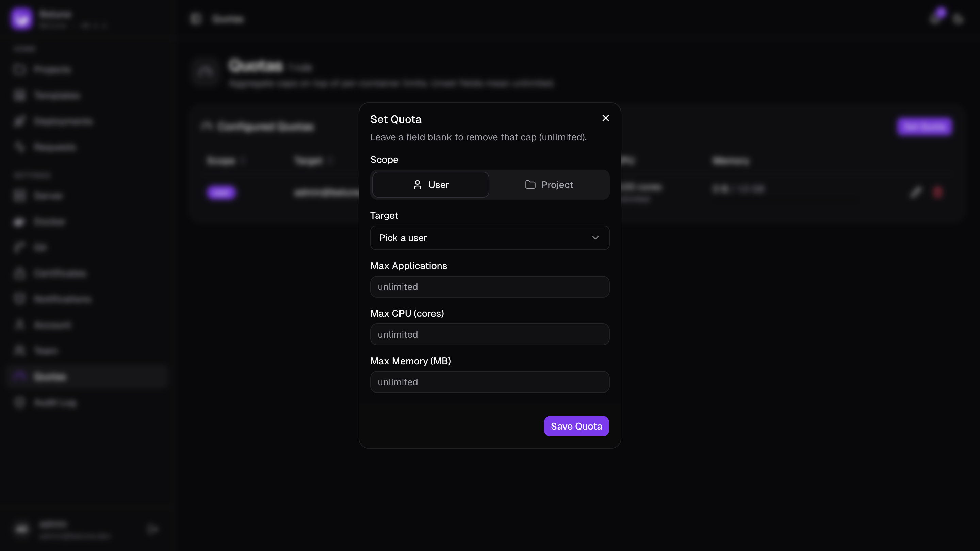Select the User scope option

(x=431, y=185)
